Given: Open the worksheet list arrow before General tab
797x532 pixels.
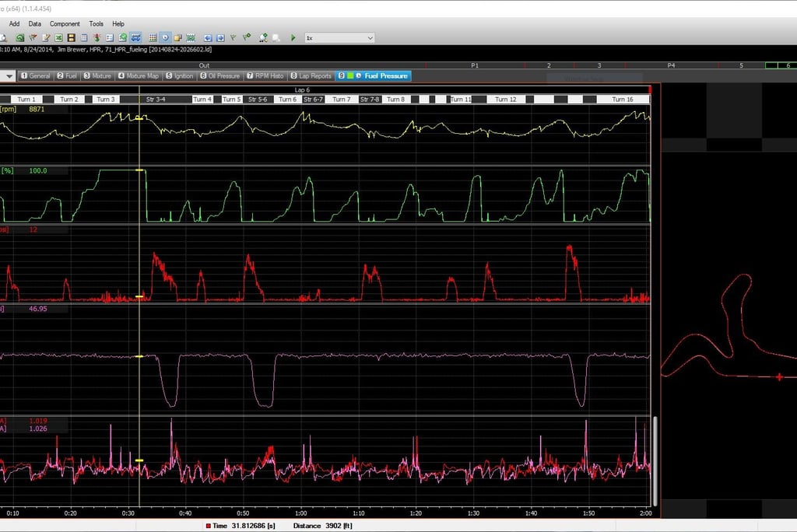Looking at the screenshot, I should (9, 76).
